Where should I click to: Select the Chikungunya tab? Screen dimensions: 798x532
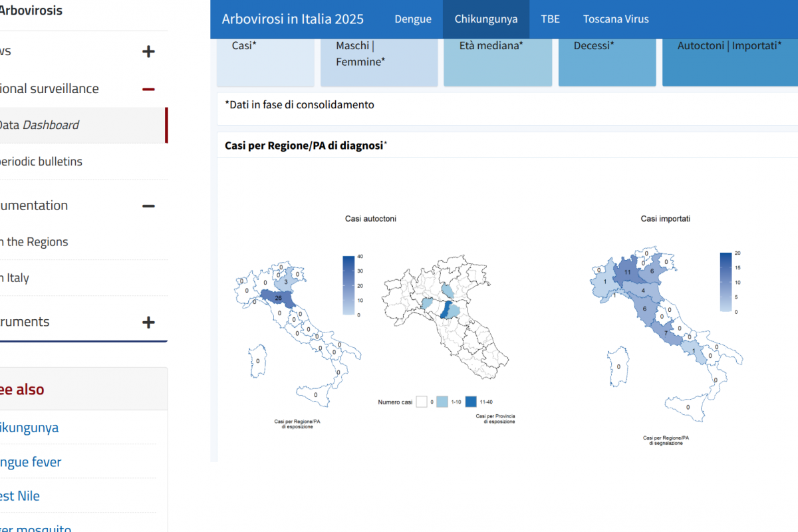[486, 19]
